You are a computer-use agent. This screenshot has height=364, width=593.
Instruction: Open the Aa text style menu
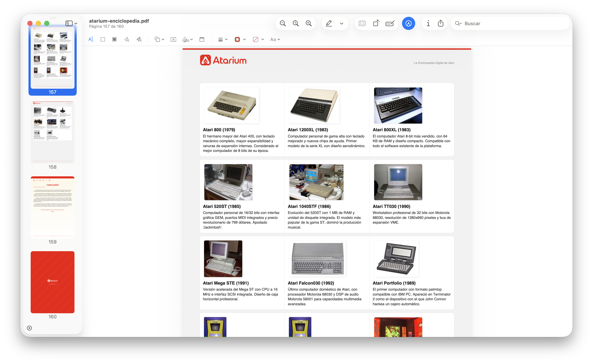(275, 39)
